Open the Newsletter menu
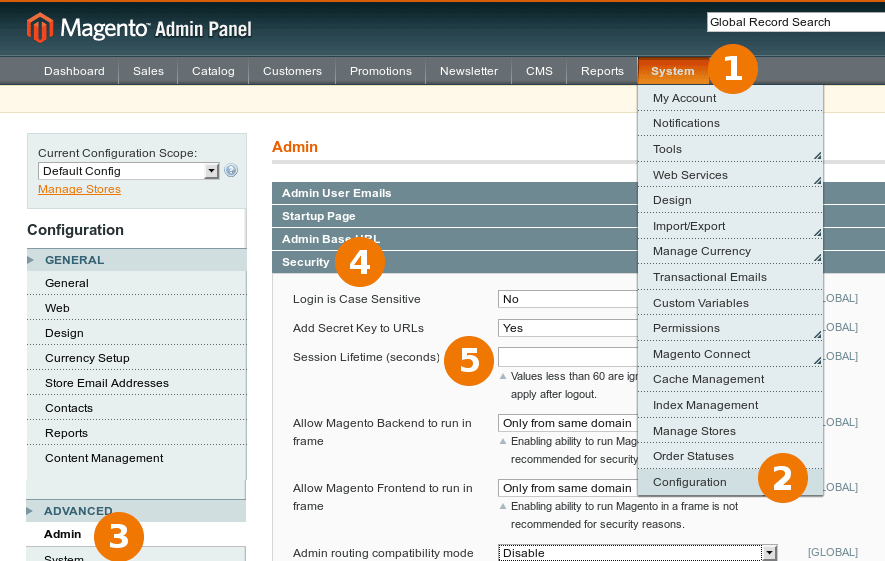 point(469,71)
